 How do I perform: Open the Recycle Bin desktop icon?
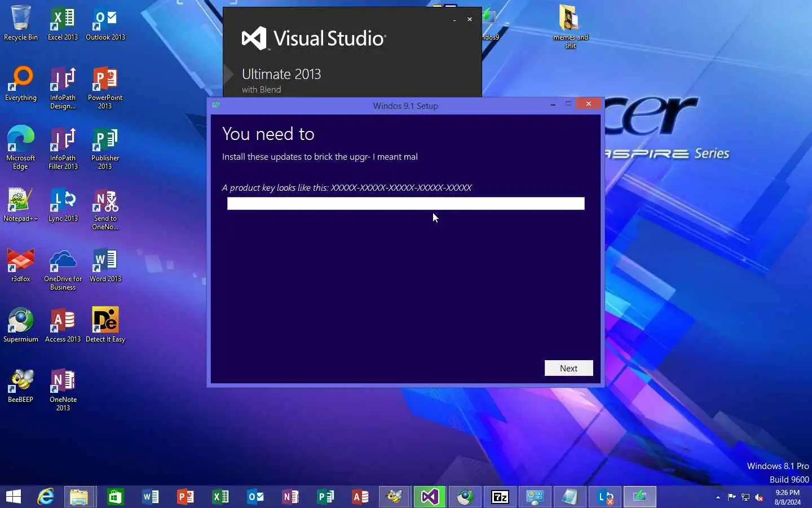(21, 23)
